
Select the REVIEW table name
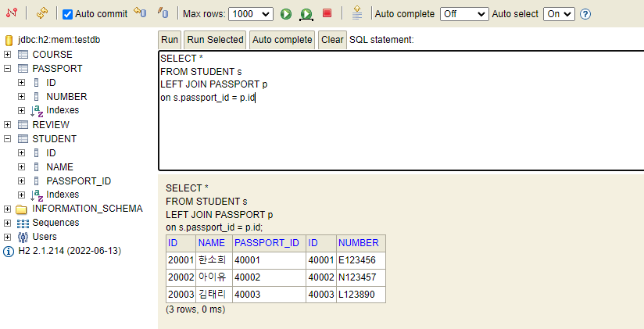[x=51, y=124]
